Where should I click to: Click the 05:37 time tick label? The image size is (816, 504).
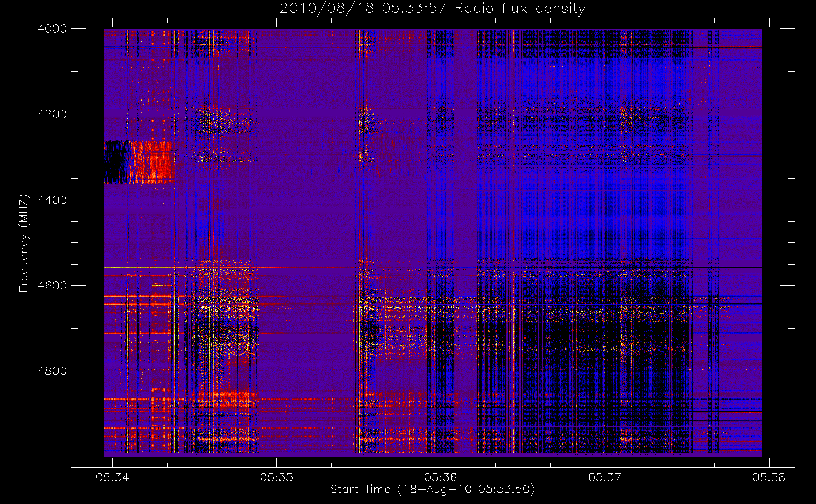605,477
